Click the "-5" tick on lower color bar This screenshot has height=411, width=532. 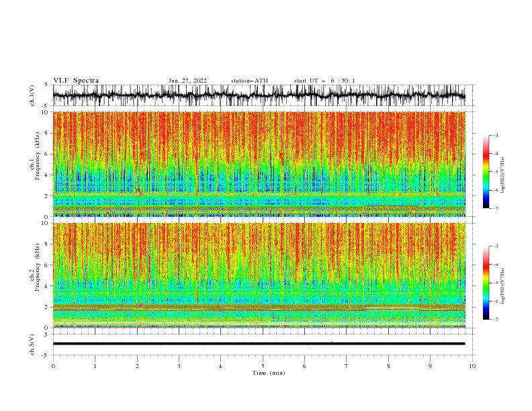click(495, 283)
